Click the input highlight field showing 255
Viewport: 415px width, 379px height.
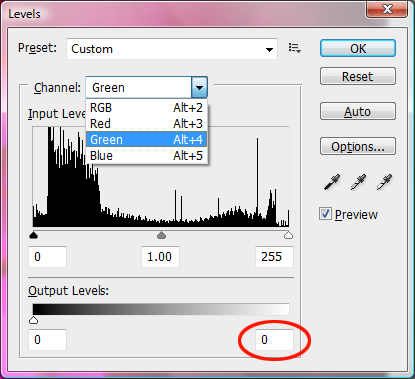pyautogui.click(x=274, y=257)
